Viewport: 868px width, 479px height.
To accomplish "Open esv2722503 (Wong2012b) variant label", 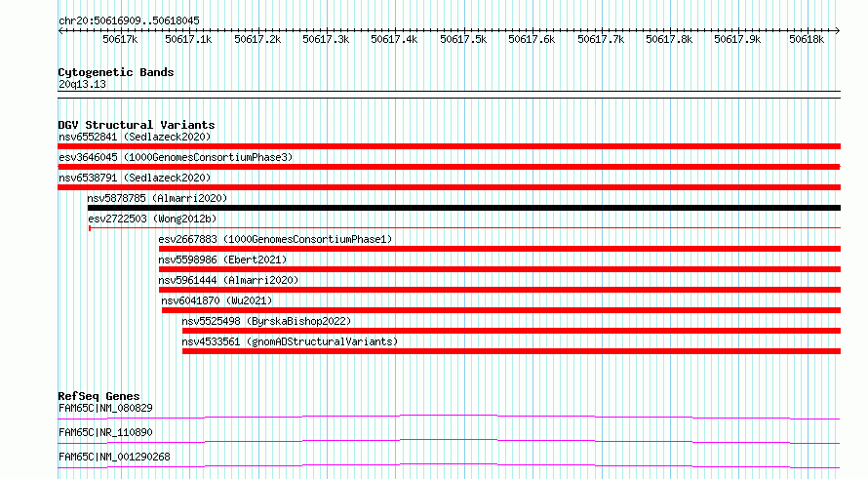I will [152, 219].
